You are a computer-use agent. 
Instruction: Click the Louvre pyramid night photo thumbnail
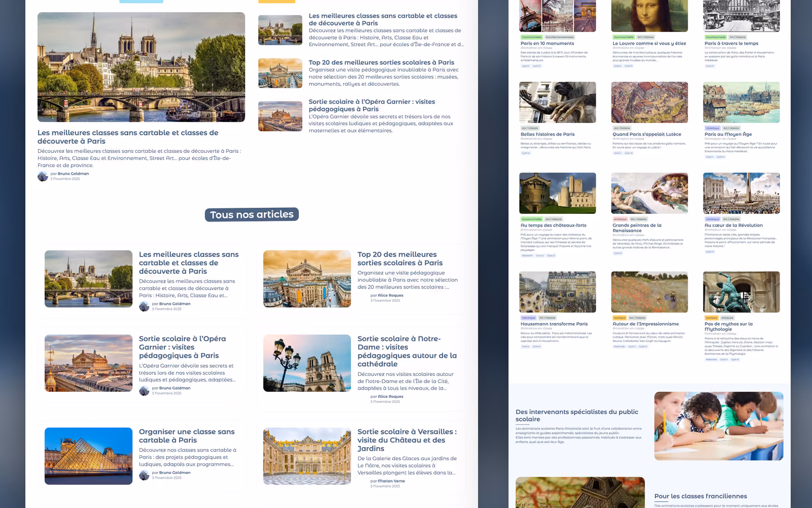point(88,456)
